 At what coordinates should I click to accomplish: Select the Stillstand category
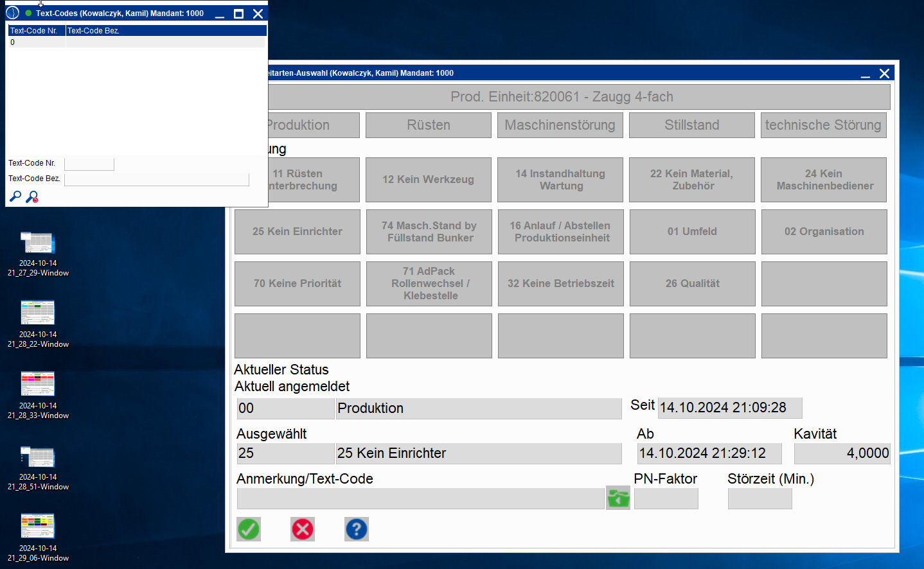point(691,125)
